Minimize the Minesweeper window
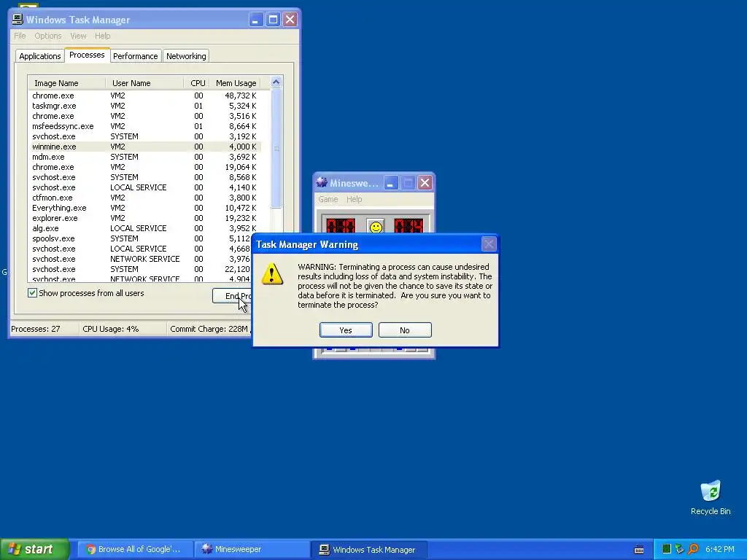This screenshot has width=747, height=560. coord(391,183)
